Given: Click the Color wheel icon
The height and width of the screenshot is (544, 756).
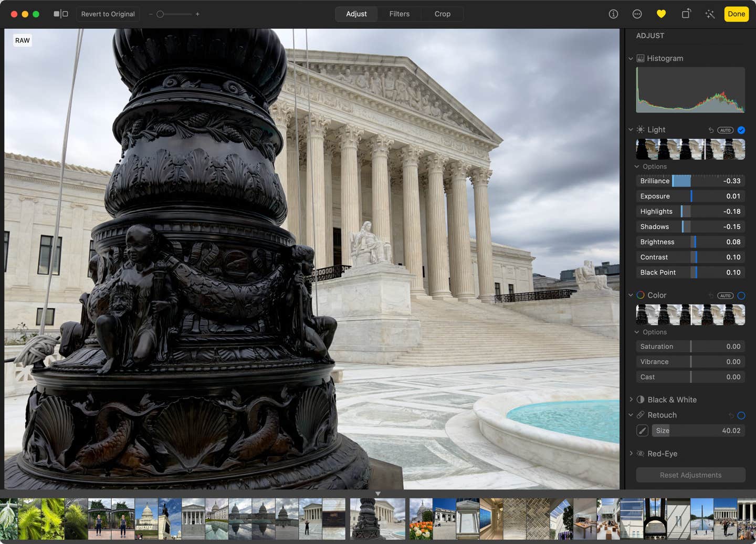Looking at the screenshot, I should pos(640,295).
